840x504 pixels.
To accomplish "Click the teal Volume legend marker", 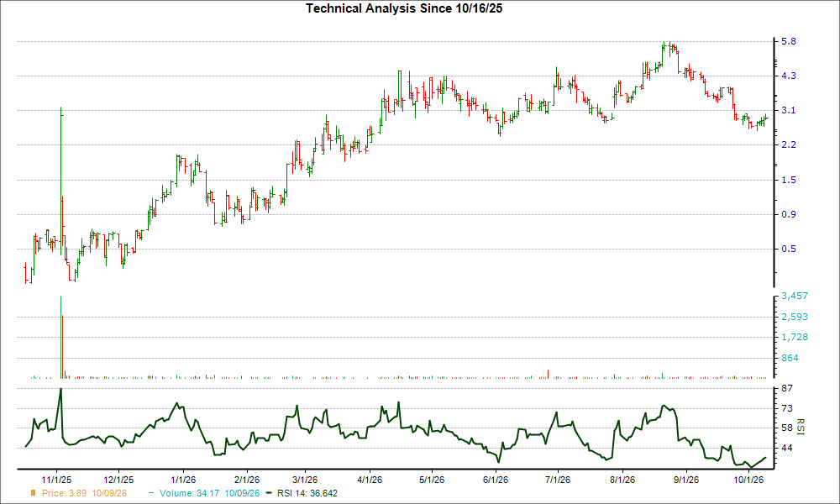I will point(151,493).
